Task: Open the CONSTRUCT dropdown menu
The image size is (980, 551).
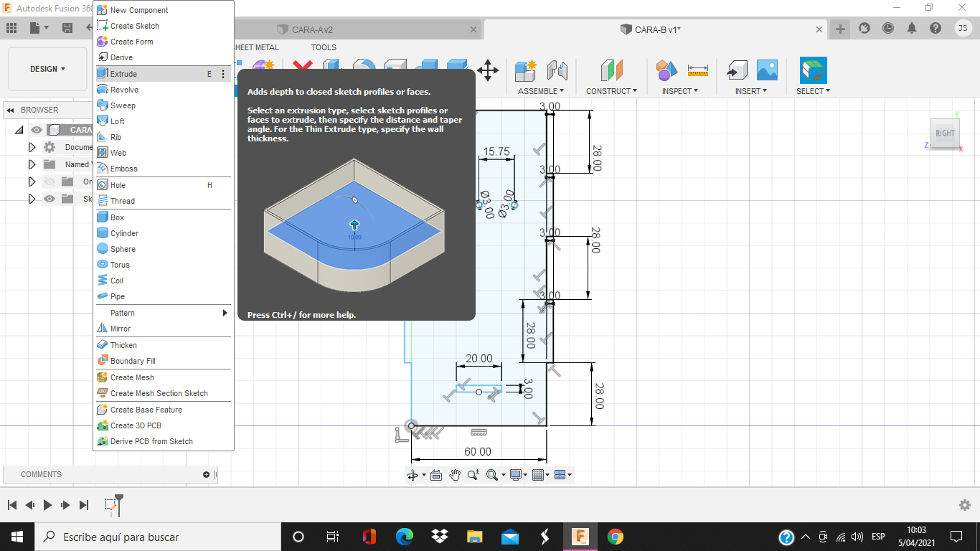Action: tap(612, 91)
